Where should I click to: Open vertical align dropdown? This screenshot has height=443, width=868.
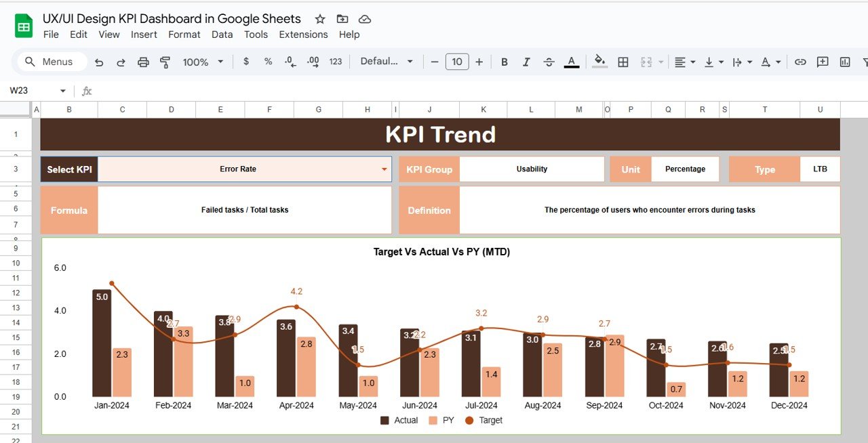coord(713,62)
